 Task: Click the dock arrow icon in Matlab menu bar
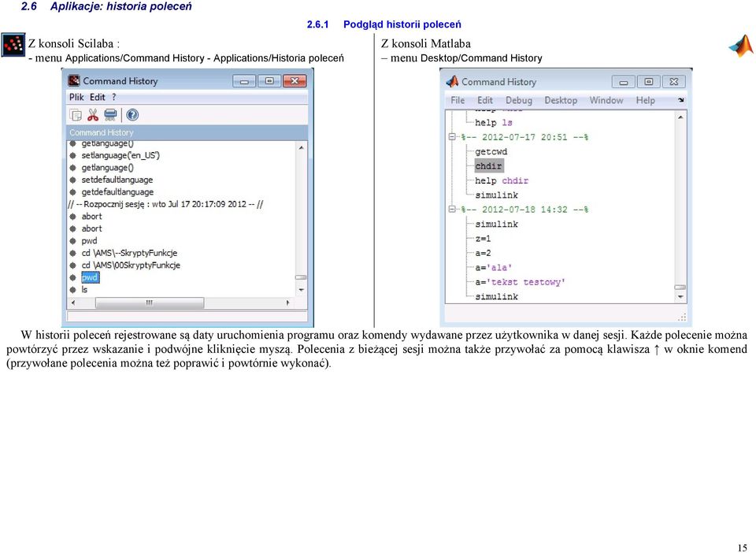tap(680, 100)
